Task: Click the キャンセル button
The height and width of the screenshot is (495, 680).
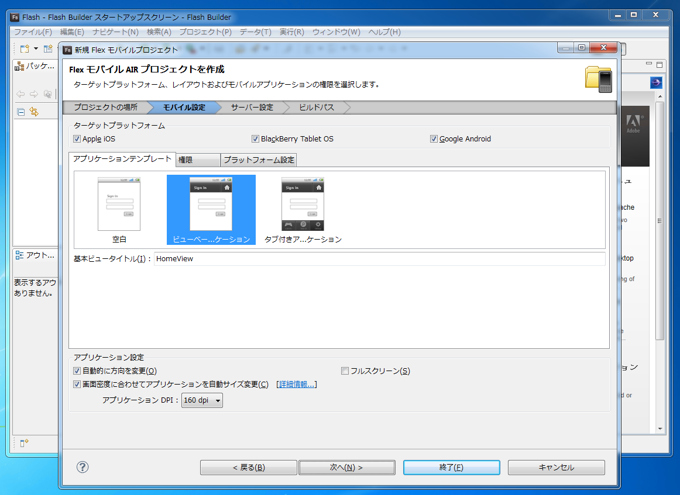Action: pos(556,467)
